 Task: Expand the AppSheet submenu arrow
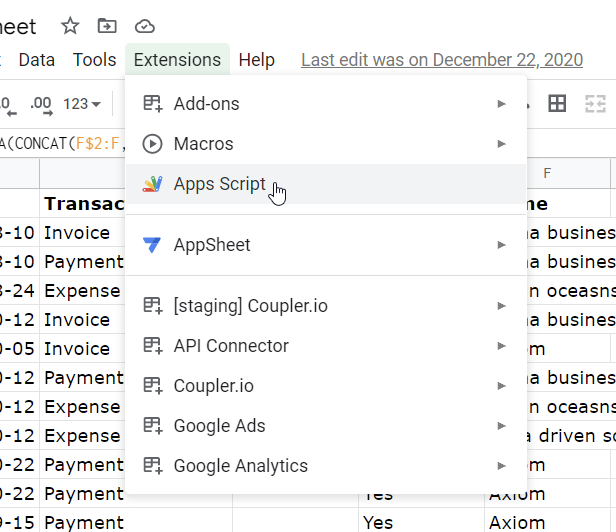pyautogui.click(x=501, y=245)
